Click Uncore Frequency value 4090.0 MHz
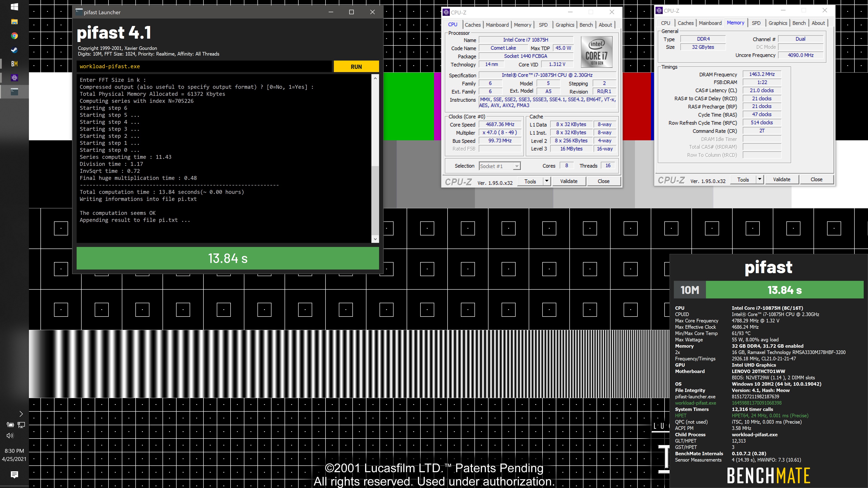 [801, 55]
